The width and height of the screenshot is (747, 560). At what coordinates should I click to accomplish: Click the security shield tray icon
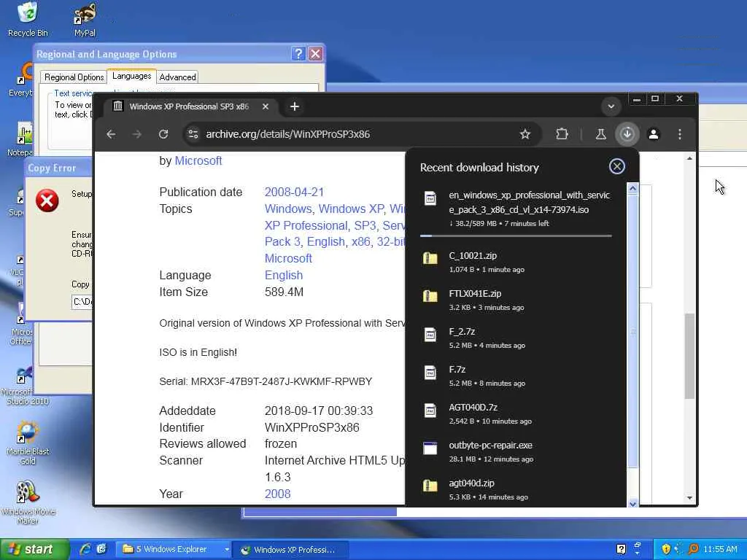tap(666, 549)
